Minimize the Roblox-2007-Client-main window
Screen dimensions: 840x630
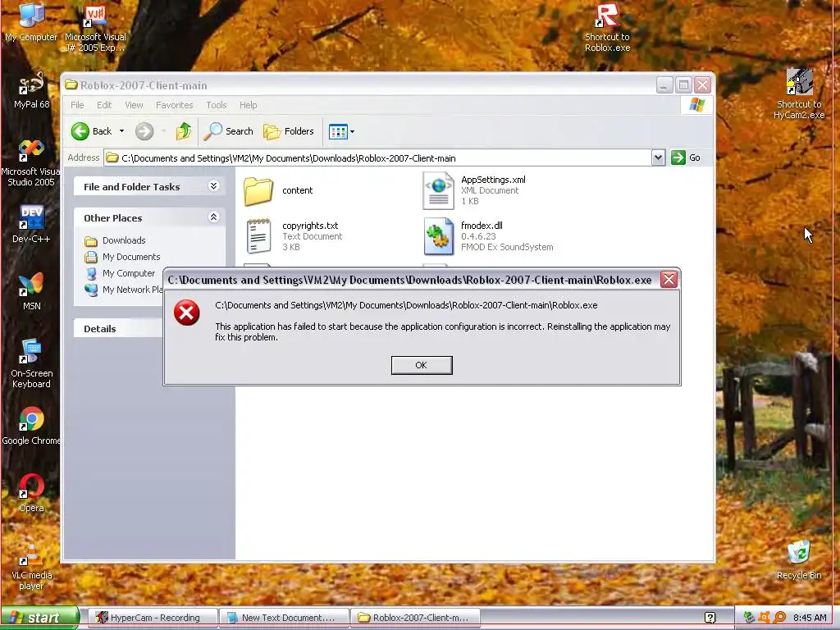point(664,85)
